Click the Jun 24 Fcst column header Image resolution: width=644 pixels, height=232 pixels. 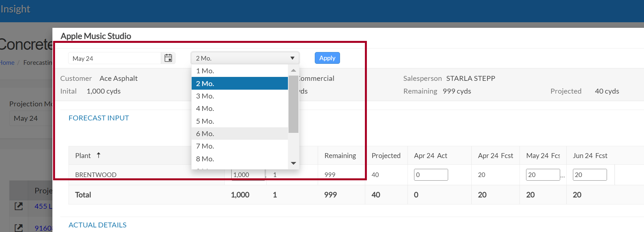590,155
